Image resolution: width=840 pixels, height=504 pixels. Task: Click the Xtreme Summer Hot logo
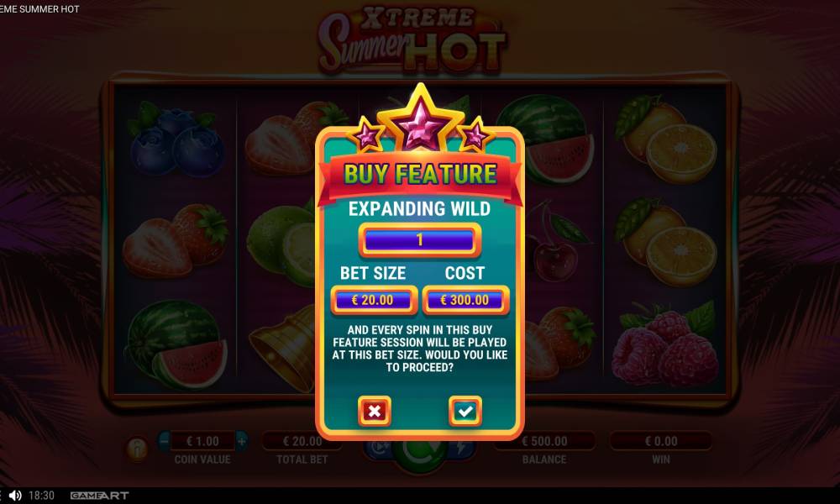coord(412,40)
